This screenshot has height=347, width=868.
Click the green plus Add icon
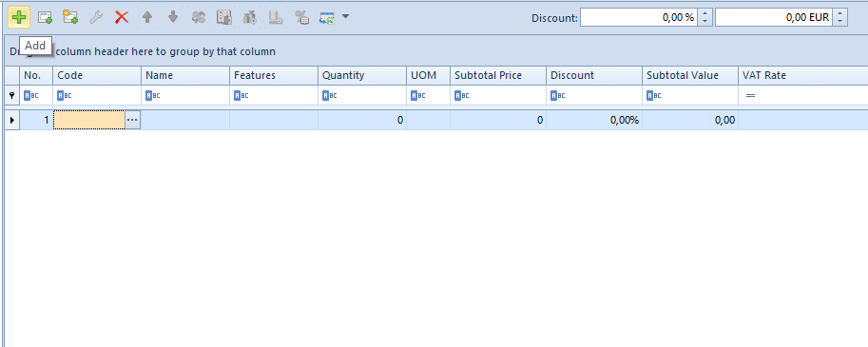pos(19,18)
